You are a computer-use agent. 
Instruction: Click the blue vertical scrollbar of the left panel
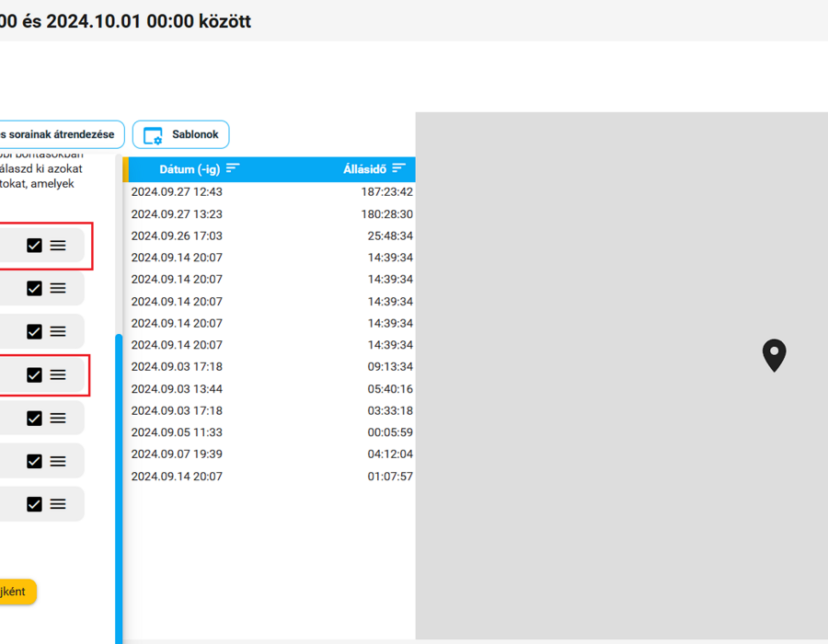[x=119, y=489]
